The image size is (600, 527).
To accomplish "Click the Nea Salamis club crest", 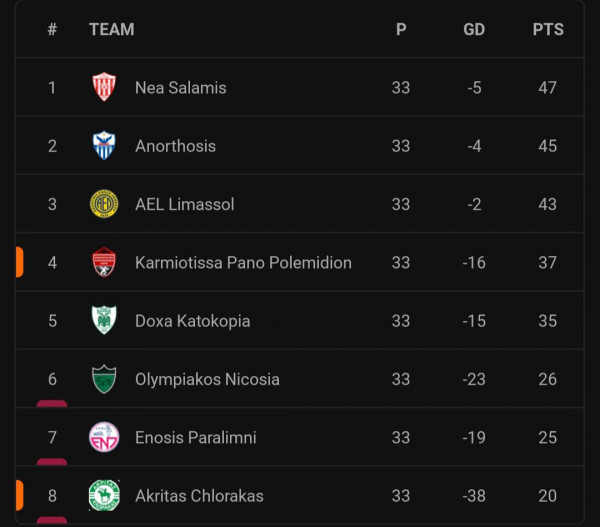I will [x=104, y=87].
